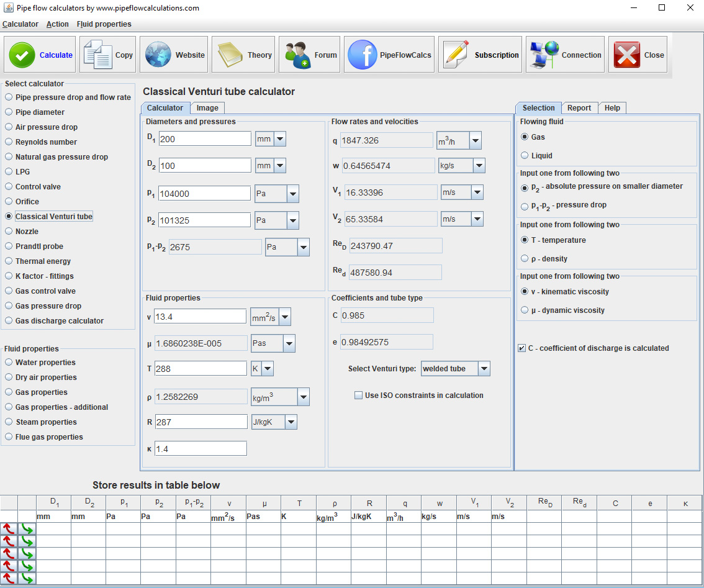Click the Subscription notepad icon
This screenshot has width=704, height=588.
456,55
